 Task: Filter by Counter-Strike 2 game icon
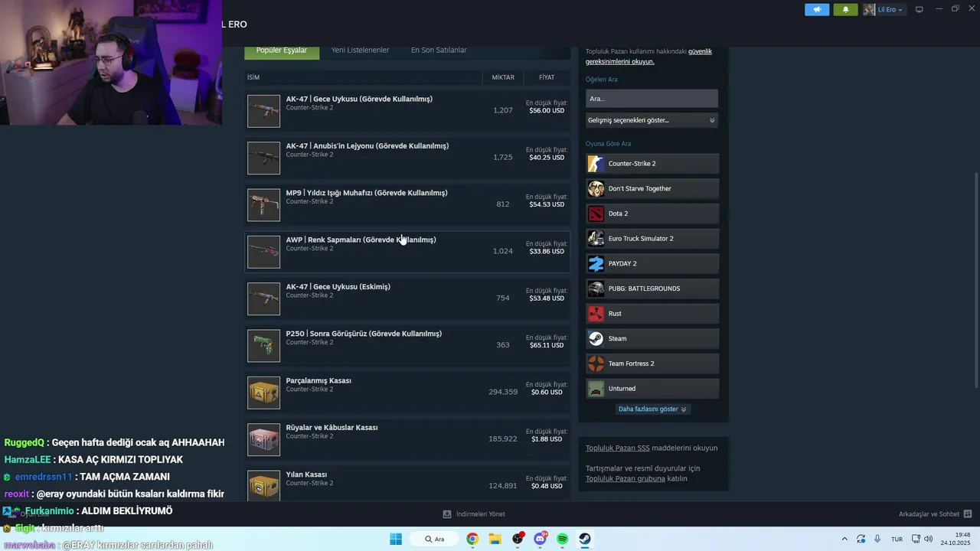pos(596,164)
